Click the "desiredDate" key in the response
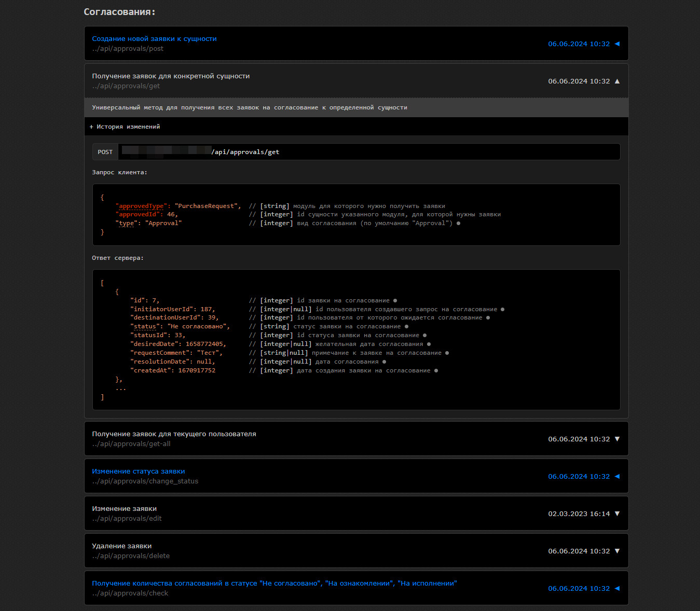Viewport: 700px width, 611px height. pos(154,344)
